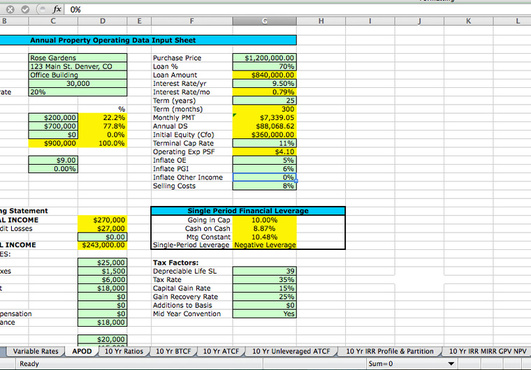This screenshot has height=370, width=531.
Task: Select column C header
Action: click(53, 21)
